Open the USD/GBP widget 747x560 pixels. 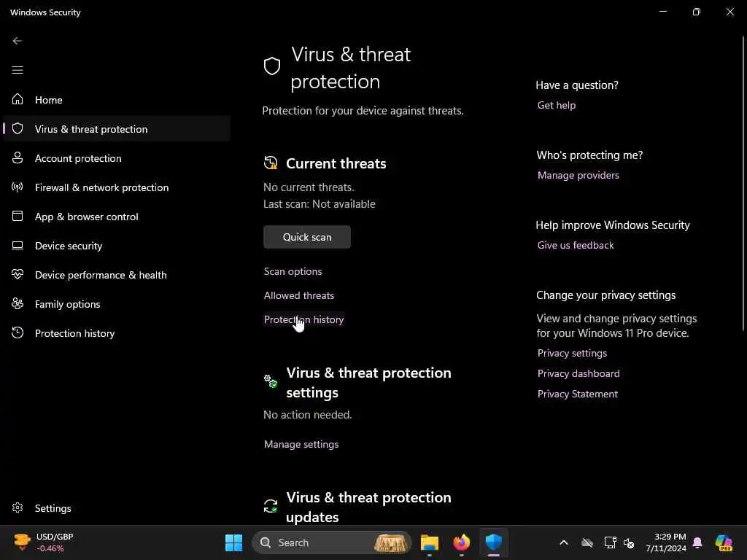(43, 542)
